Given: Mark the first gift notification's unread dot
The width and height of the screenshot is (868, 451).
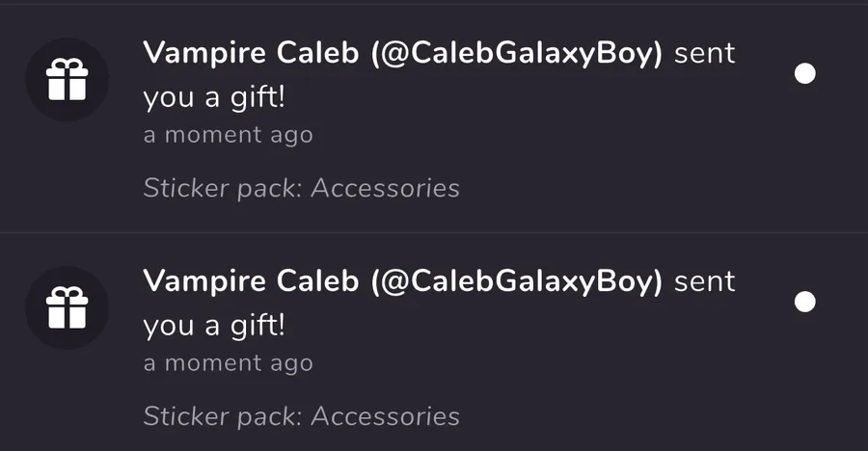Looking at the screenshot, I should point(805,73).
